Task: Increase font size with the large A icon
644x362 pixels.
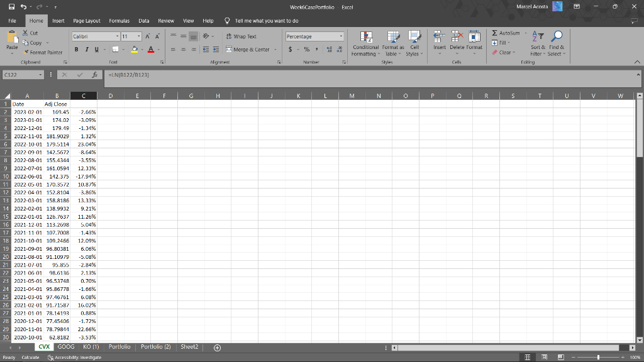Action: (148, 36)
